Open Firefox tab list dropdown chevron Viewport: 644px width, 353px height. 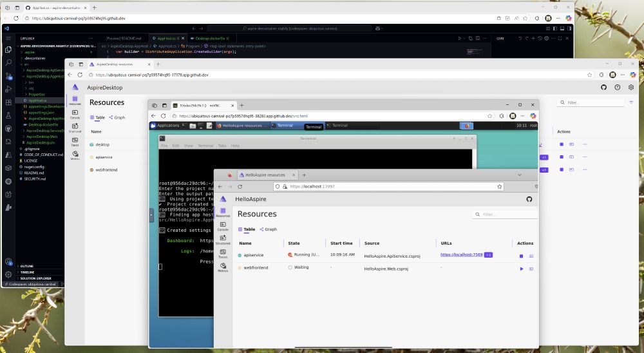click(x=520, y=175)
